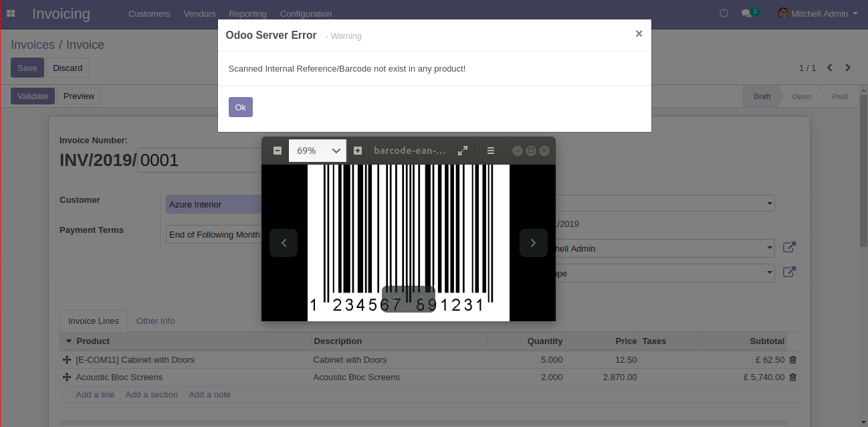The height and width of the screenshot is (427, 868).
Task: Edit the invoice number 0001 field
Action: pyautogui.click(x=199, y=161)
